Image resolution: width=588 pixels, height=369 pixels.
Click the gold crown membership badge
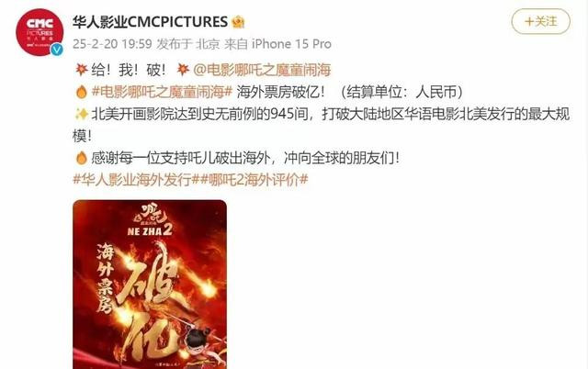coord(238,22)
